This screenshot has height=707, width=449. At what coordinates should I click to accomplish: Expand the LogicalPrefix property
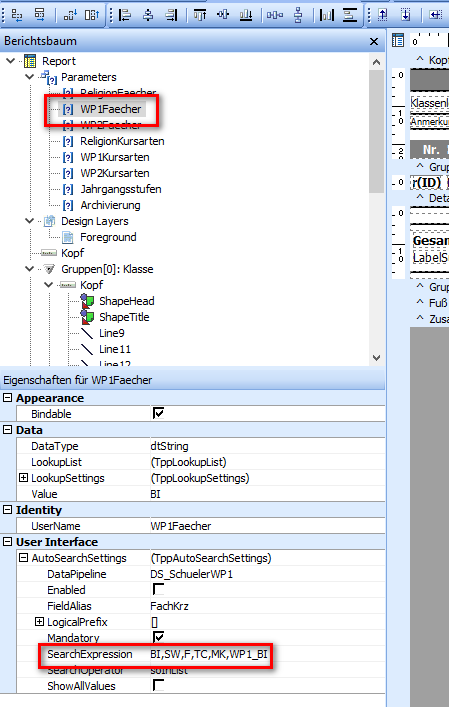pyautogui.click(x=40, y=622)
